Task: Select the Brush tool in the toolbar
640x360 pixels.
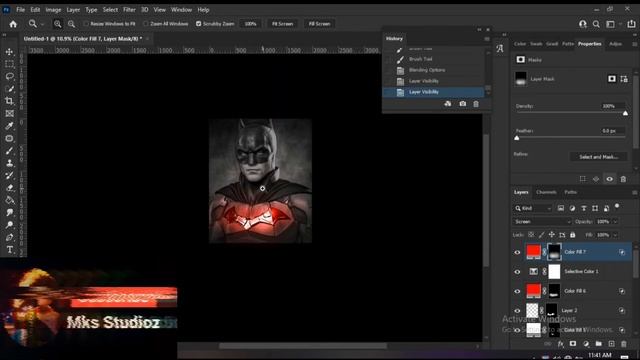Action: point(9,151)
